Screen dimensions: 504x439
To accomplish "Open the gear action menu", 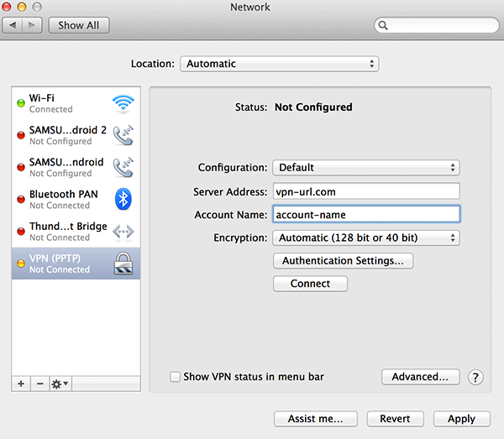I will tap(60, 384).
